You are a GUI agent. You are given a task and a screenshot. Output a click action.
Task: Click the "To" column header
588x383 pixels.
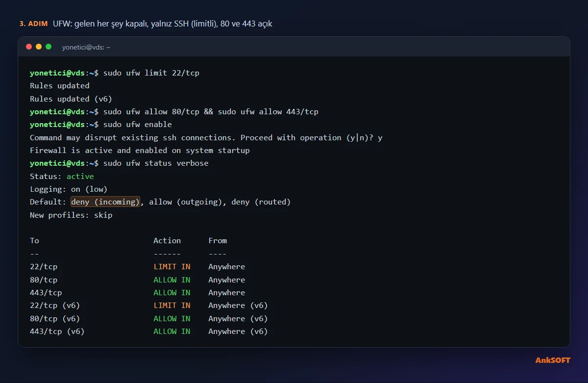(x=34, y=241)
